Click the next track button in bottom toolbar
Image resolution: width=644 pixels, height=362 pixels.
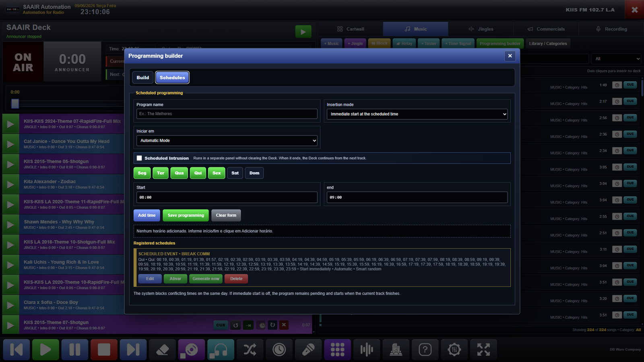(x=133, y=350)
